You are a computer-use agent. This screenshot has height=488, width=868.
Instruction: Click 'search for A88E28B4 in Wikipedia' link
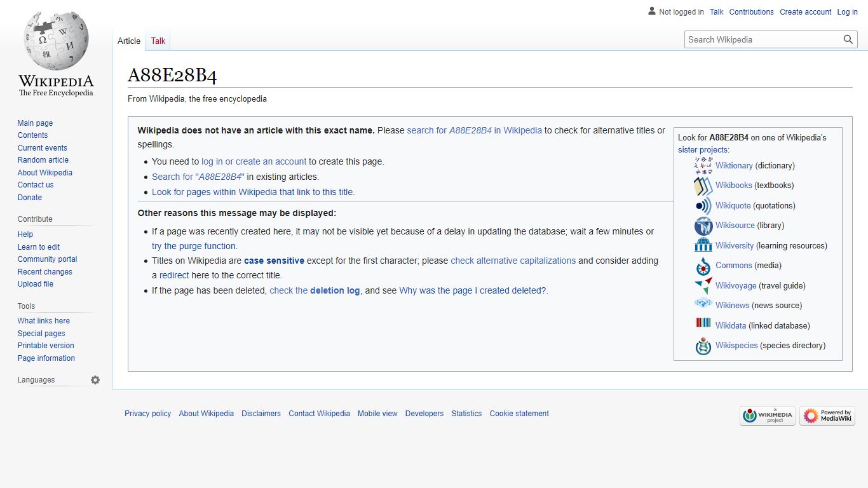click(x=475, y=130)
